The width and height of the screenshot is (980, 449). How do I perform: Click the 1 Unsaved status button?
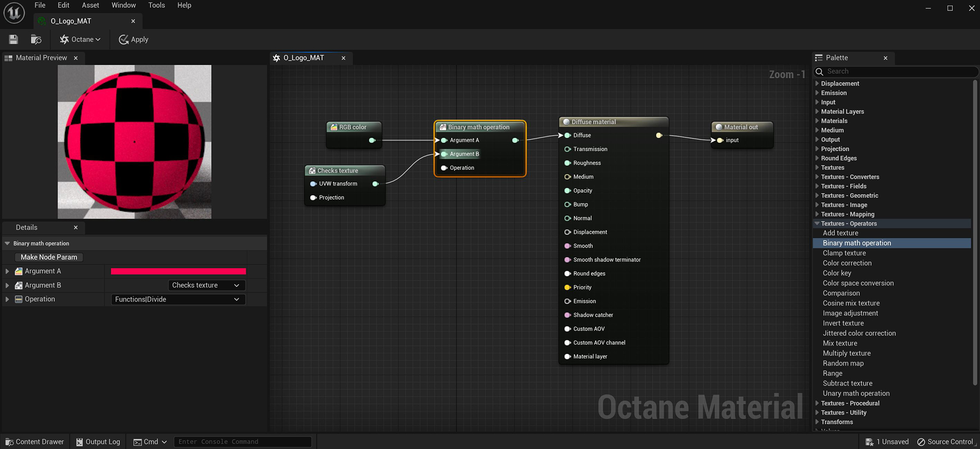point(887,442)
